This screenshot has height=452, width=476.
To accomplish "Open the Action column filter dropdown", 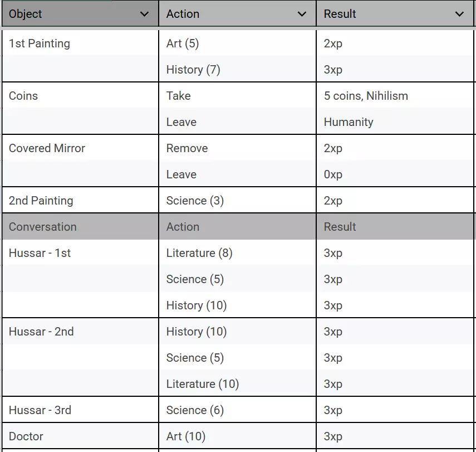I will (302, 14).
